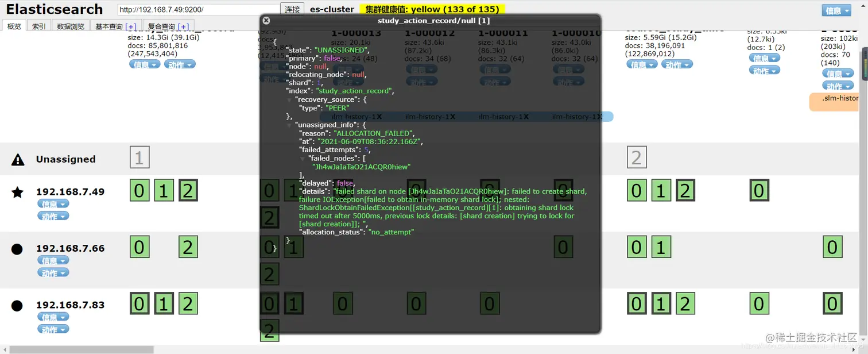Click the 连接 connect button
868x354 pixels.
292,10
